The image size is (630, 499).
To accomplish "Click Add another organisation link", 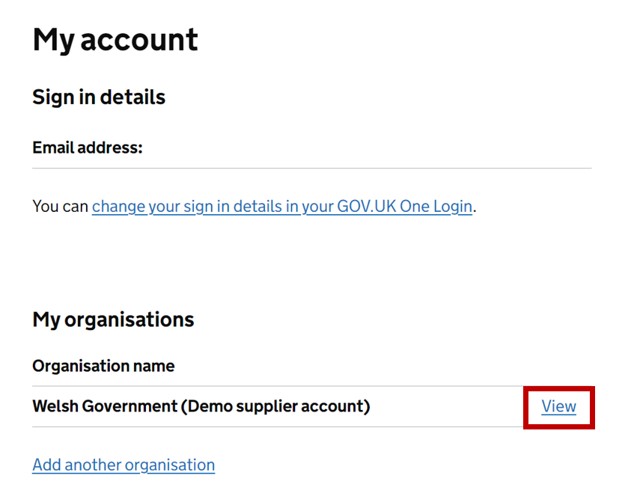I will click(123, 465).
